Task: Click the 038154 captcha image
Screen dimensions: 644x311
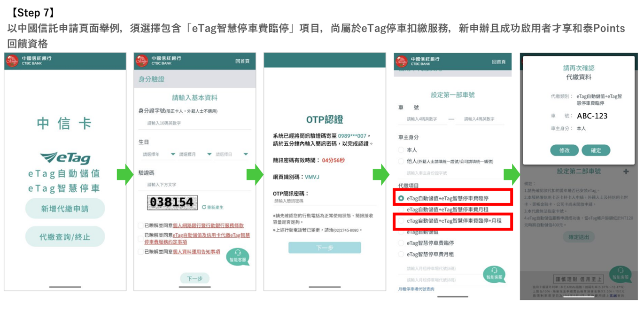Action: click(x=172, y=202)
